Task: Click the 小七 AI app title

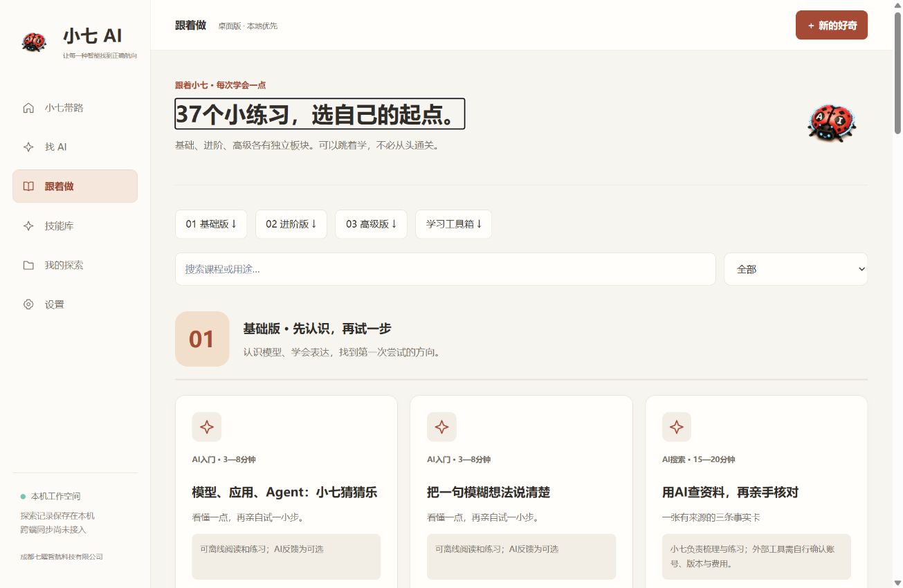Action: pos(93,36)
